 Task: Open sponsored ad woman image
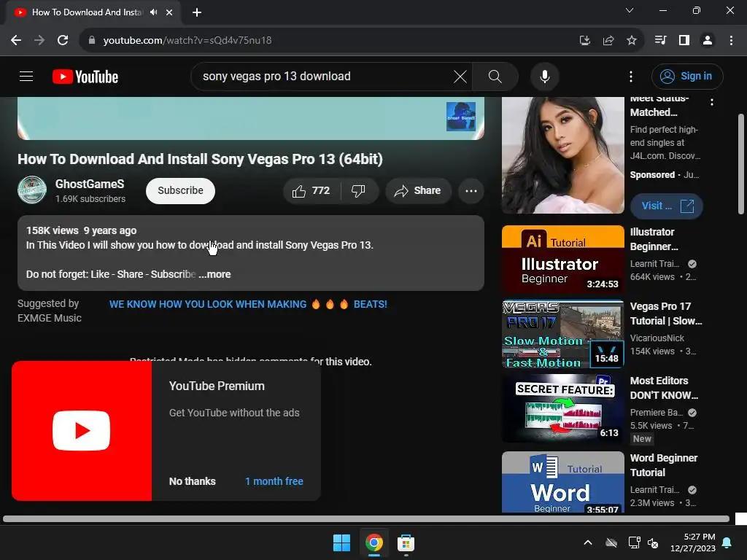tap(562, 155)
